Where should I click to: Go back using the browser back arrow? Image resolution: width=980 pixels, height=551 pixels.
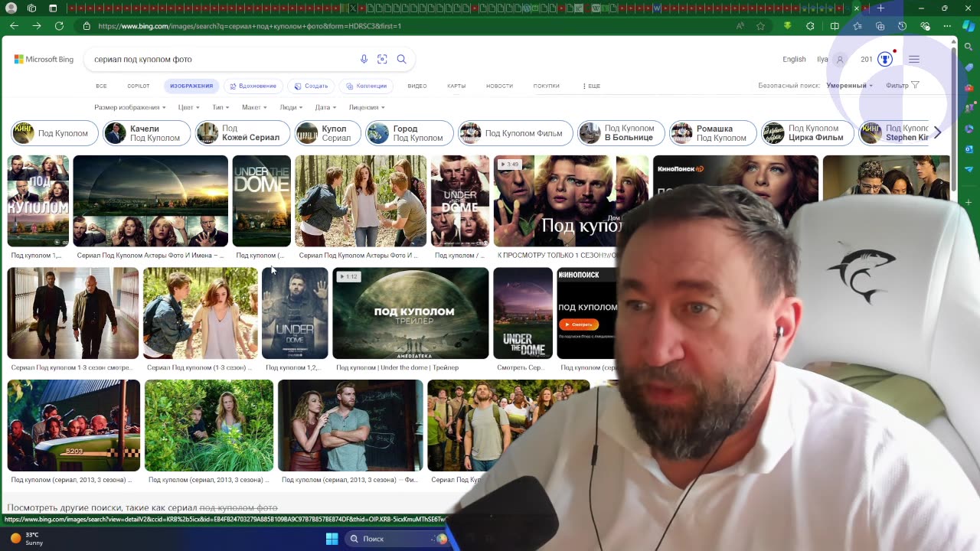coord(14,25)
